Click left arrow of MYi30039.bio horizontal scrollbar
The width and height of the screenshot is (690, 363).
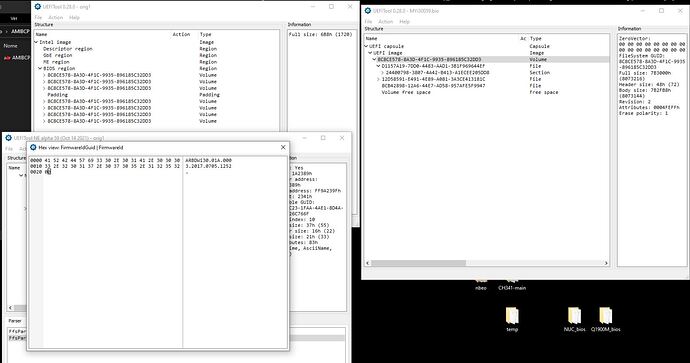point(367,263)
